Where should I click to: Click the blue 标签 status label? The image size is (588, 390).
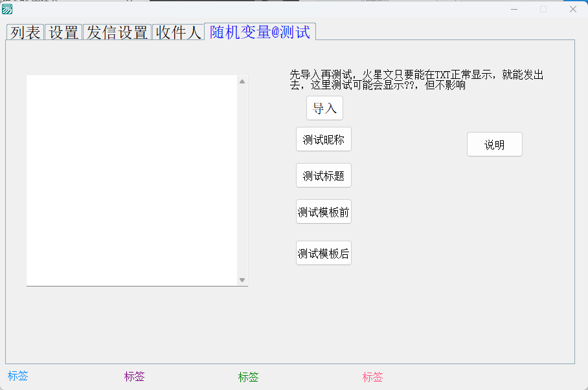coord(18,376)
